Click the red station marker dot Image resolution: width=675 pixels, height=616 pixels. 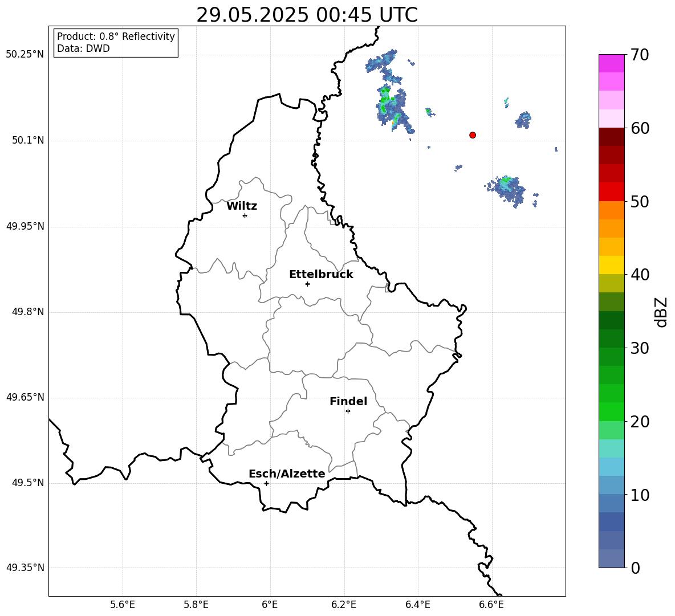point(473,135)
